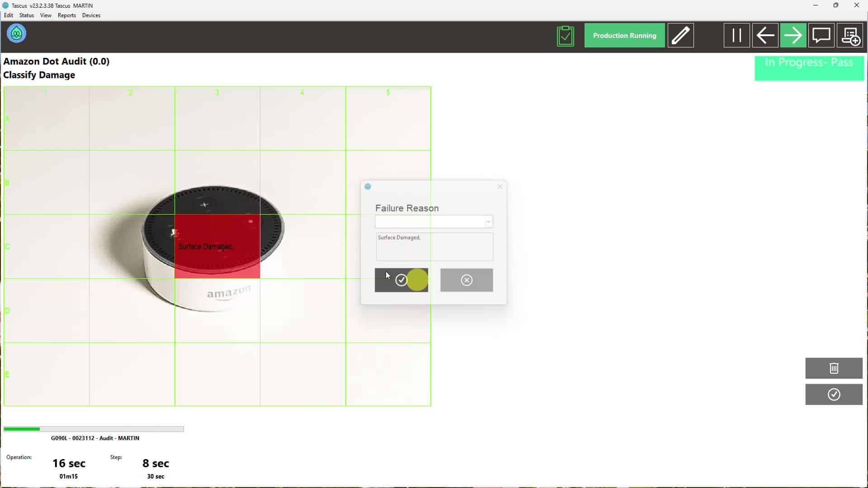Click the Amazon Dot Audit (0.0) title
Screen dimensions: 868x488
point(57,61)
